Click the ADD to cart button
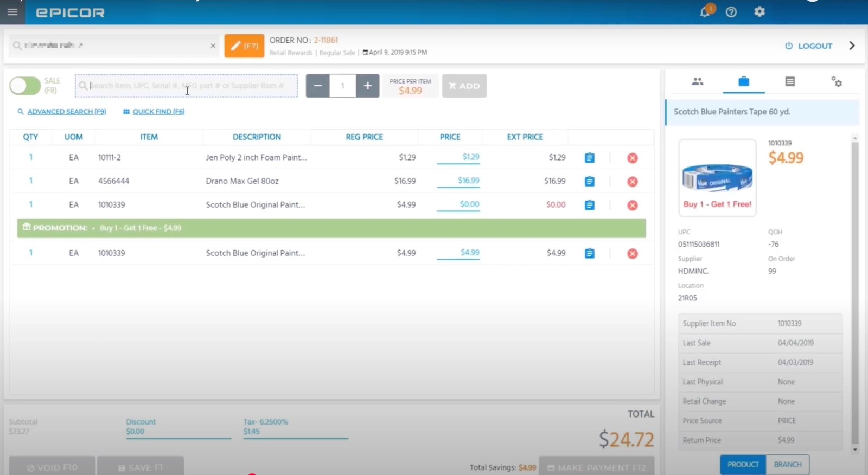Image resolution: width=868 pixels, height=475 pixels. click(464, 86)
